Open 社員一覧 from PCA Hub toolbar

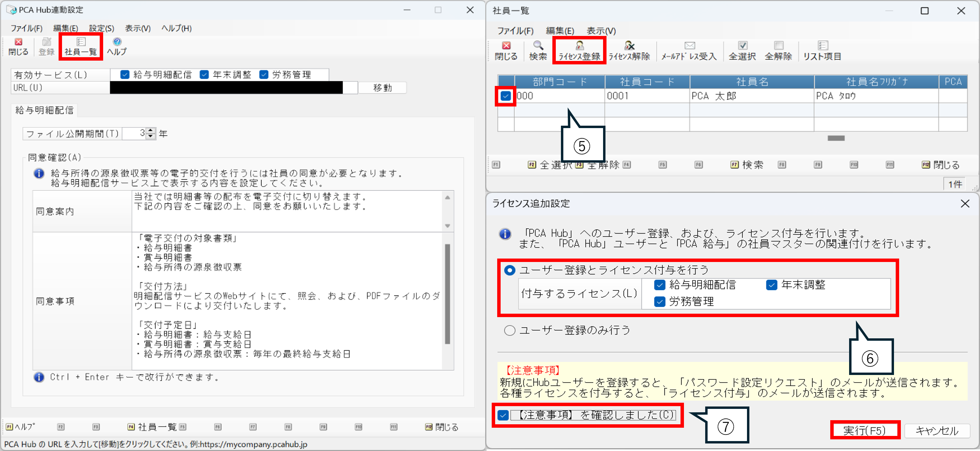click(81, 46)
